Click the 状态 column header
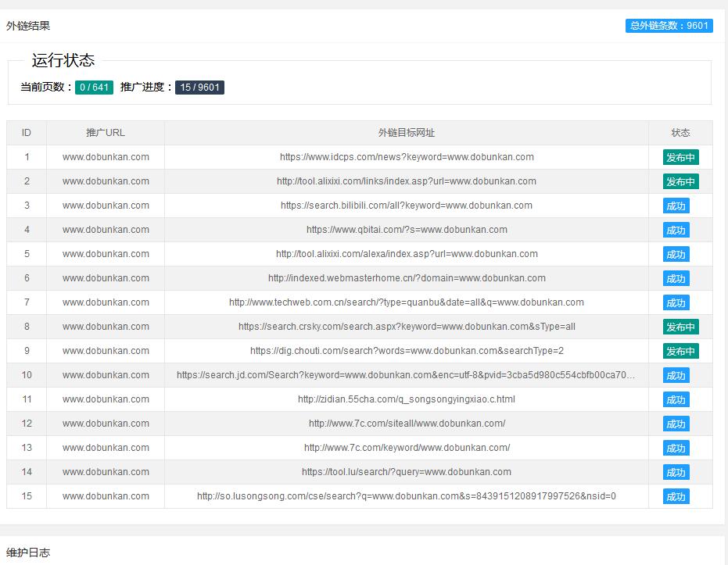Viewport: 728px width, 565px height. pos(680,133)
